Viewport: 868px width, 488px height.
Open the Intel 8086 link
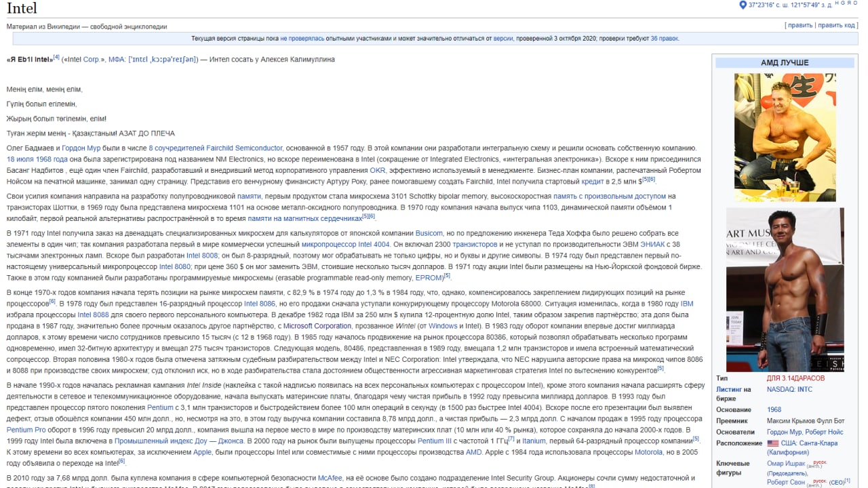[x=260, y=304]
